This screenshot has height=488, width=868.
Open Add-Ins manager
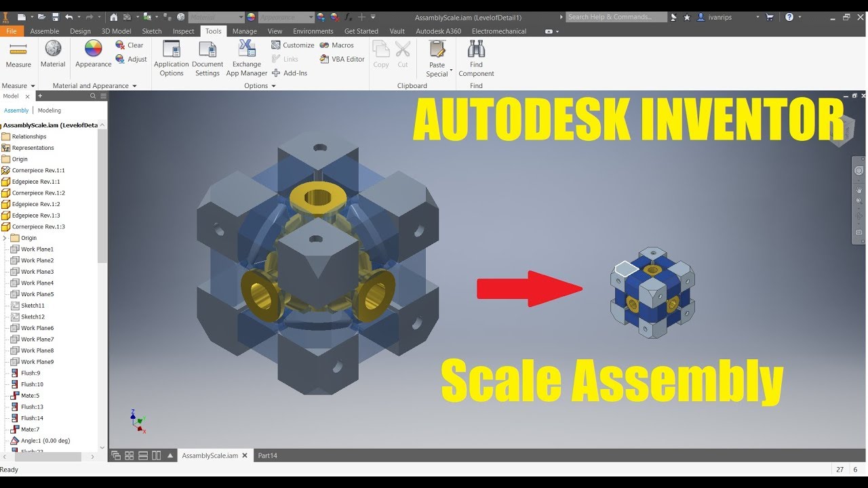click(x=290, y=73)
